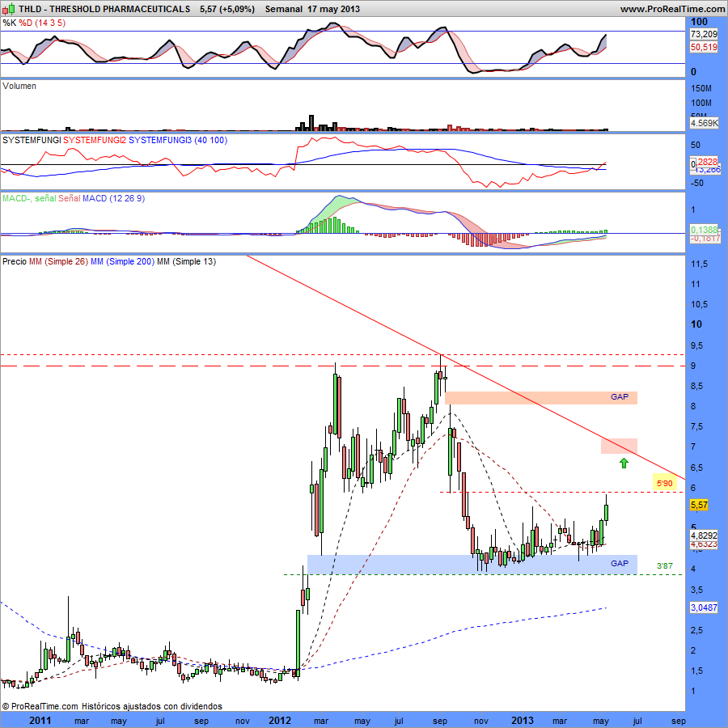Click the 2012 year on the time axis
This screenshot has height=728, width=728.
coord(280,721)
